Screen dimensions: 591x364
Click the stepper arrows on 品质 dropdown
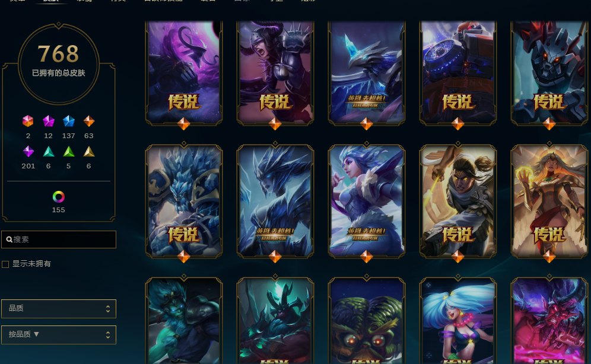(x=108, y=309)
